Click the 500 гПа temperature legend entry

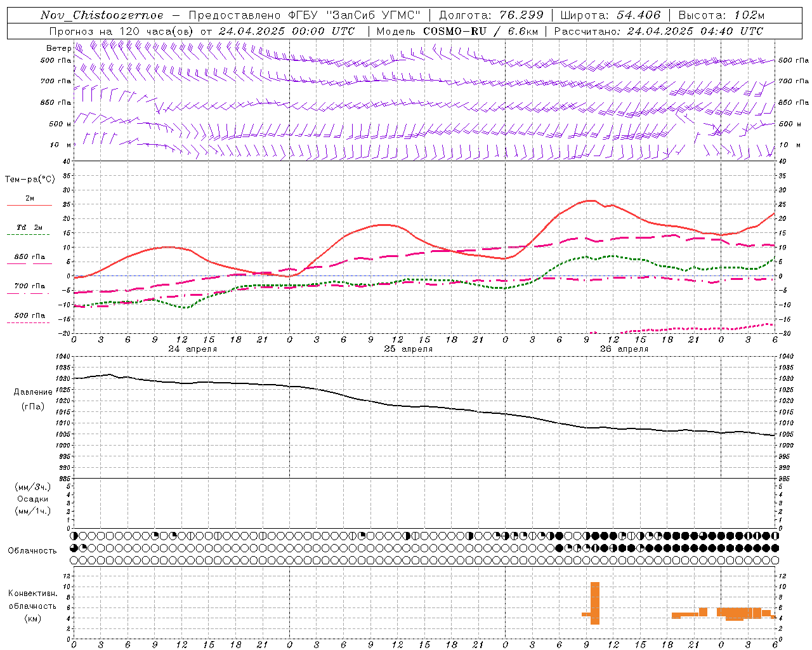30,315
